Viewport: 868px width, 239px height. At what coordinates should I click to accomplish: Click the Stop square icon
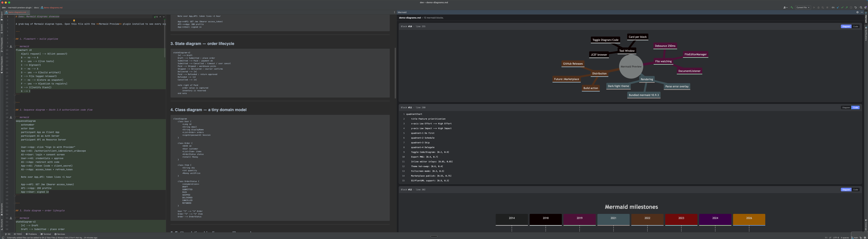(x=827, y=7)
